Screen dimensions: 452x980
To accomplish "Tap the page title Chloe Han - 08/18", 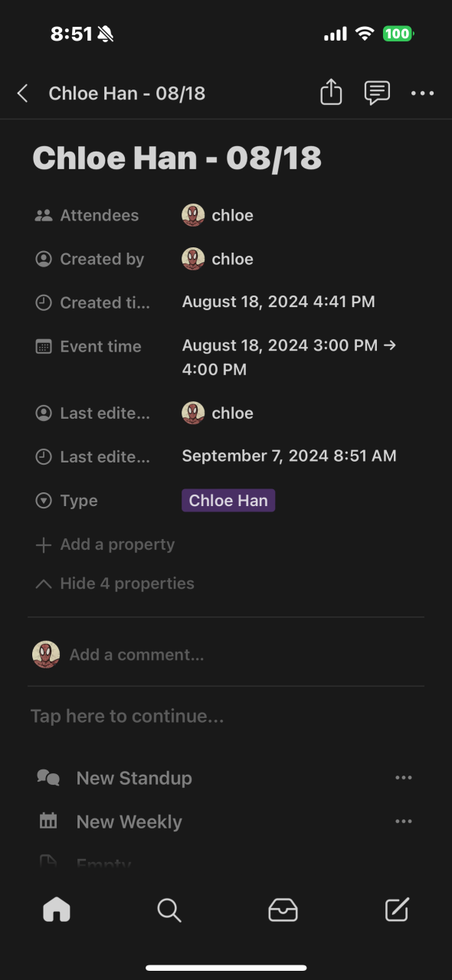I will (177, 158).
